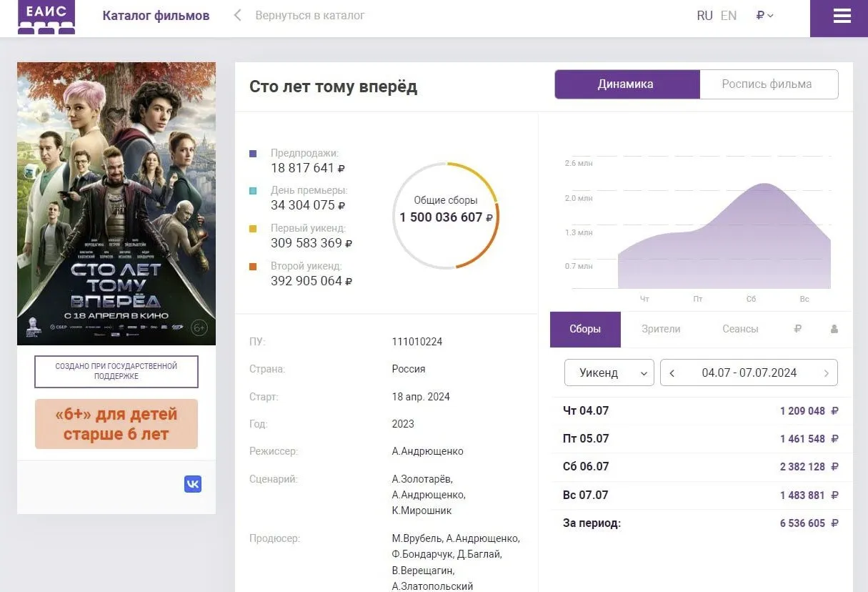Click the Пт 05.07 row
The width and height of the screenshot is (868, 592).
(x=701, y=439)
